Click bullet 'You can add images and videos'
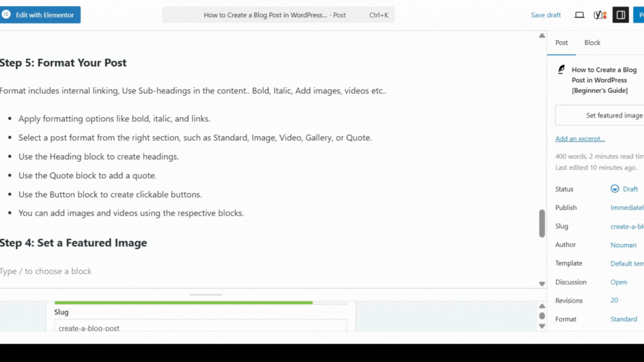The height and width of the screenshot is (362, 644). pos(131,213)
